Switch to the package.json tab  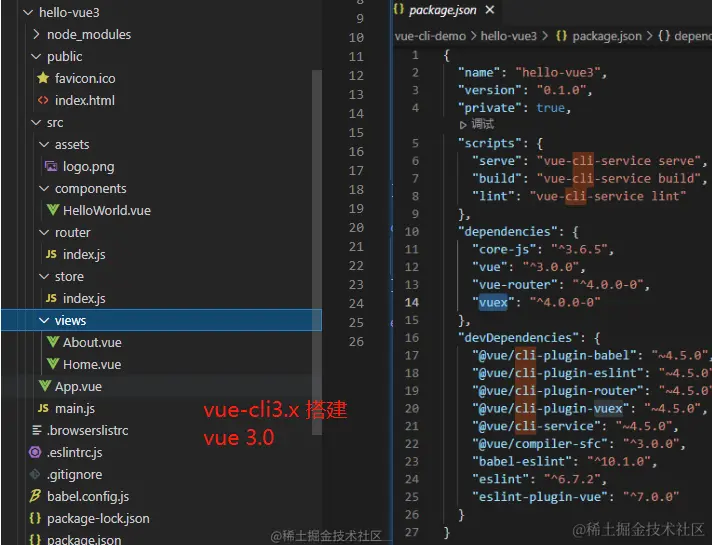[x=443, y=10]
